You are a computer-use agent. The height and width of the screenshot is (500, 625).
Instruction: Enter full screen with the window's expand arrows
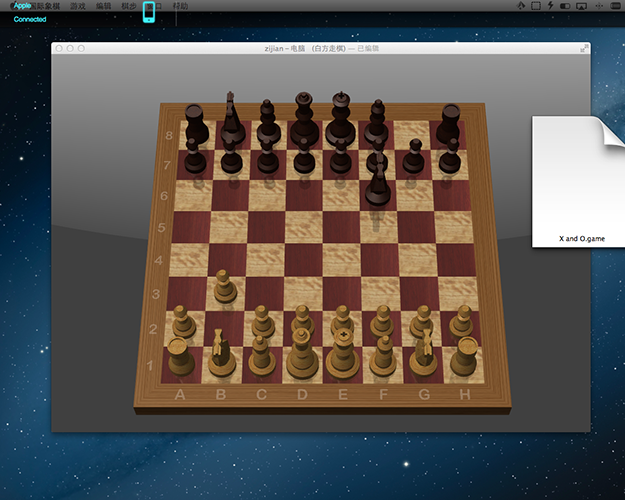(584, 48)
